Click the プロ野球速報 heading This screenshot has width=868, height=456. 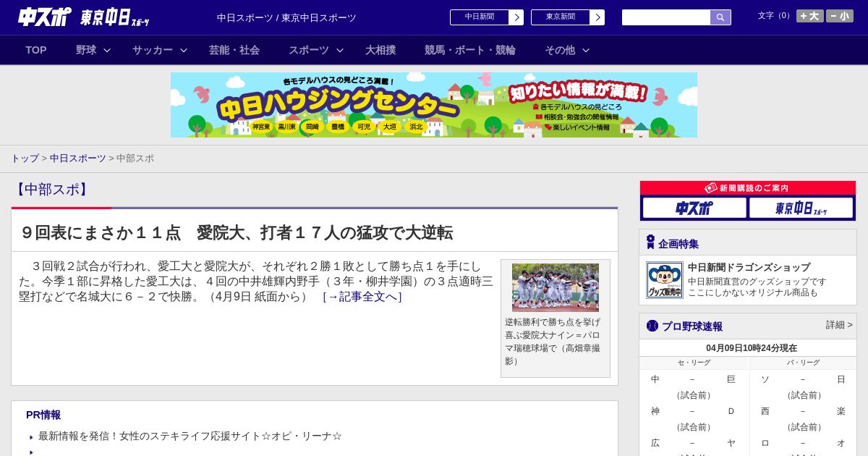692,326
